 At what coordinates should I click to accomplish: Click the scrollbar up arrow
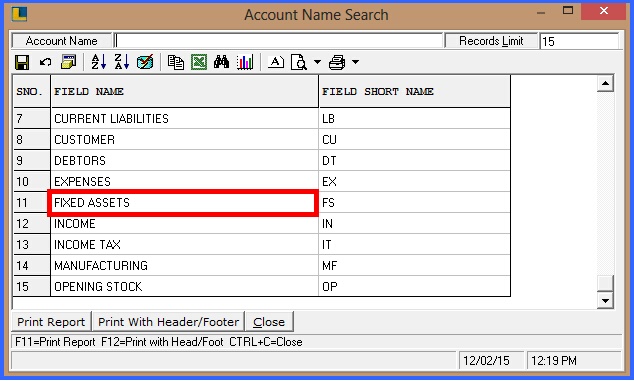tap(605, 84)
